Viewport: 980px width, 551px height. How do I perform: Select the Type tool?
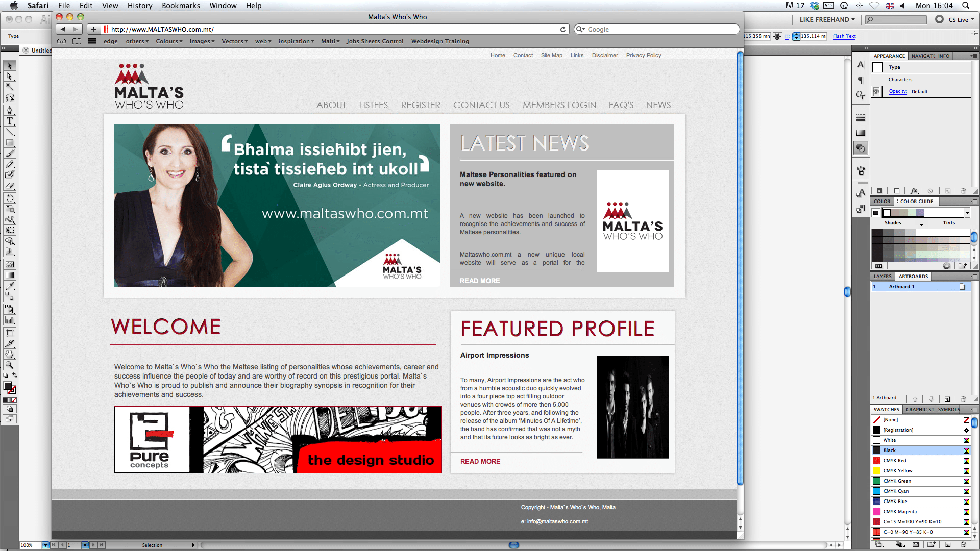click(10, 121)
